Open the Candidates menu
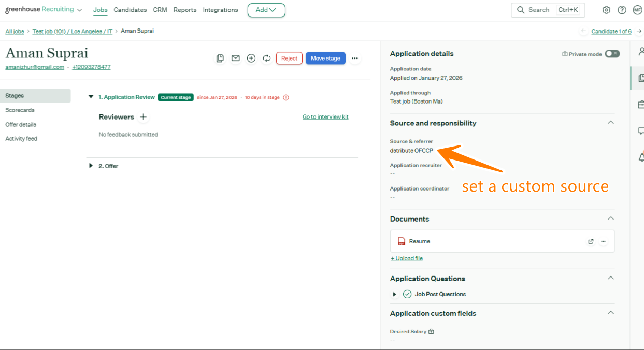 coord(130,10)
